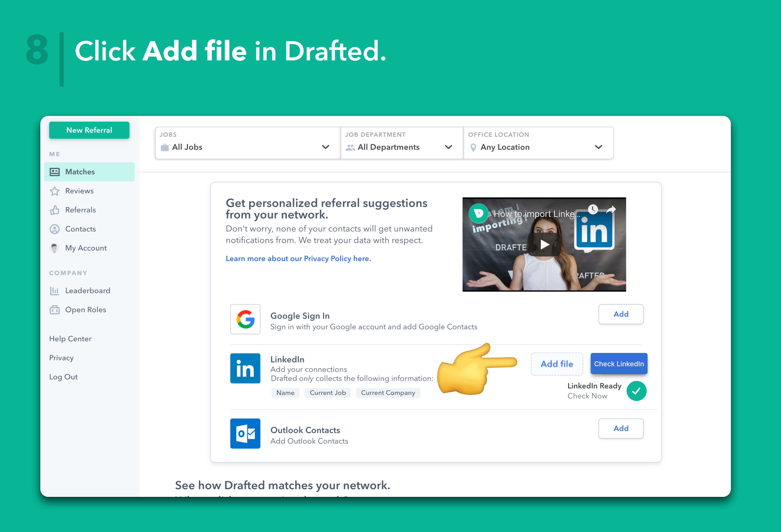The width and height of the screenshot is (781, 532).
Task: Click the Current Company info tag
Action: pos(388,393)
